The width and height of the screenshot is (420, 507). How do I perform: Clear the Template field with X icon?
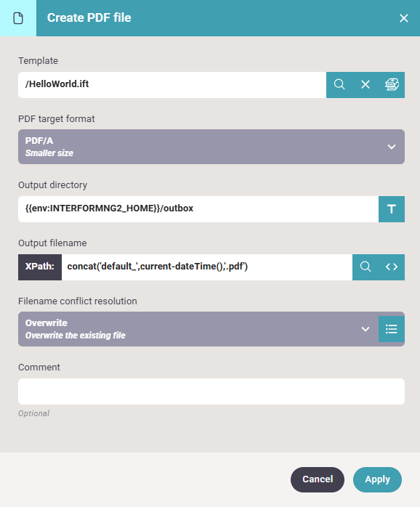coord(366,85)
